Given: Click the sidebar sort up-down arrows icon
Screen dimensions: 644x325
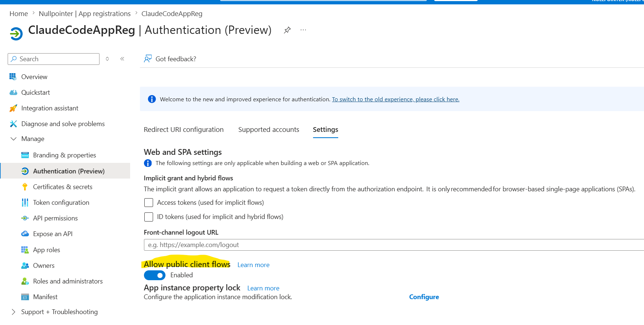Looking at the screenshot, I should point(107,59).
